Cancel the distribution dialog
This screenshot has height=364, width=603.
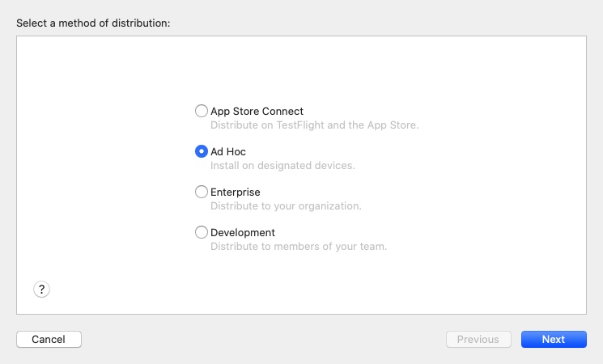[49, 339]
